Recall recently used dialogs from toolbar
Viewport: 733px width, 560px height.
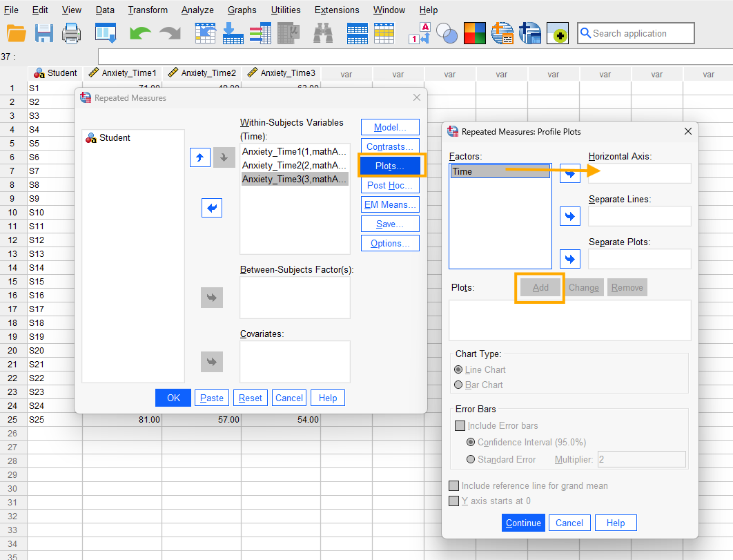[105, 32]
